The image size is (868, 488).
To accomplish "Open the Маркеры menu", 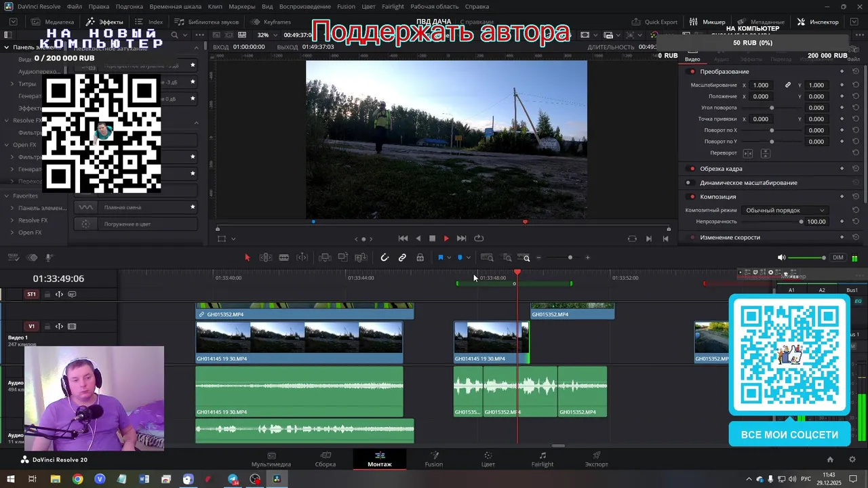I will click(242, 6).
